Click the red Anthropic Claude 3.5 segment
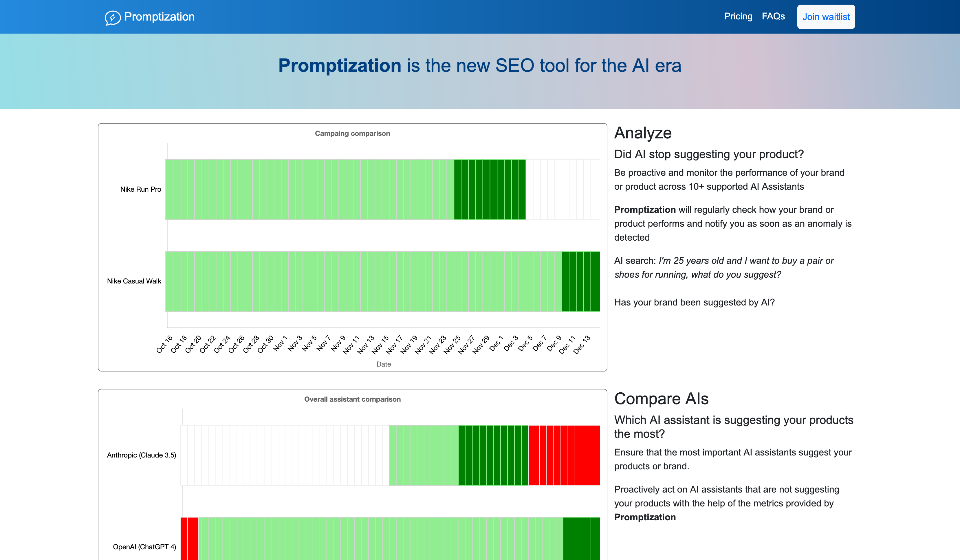Screen dimensions: 960x560 point(564,455)
